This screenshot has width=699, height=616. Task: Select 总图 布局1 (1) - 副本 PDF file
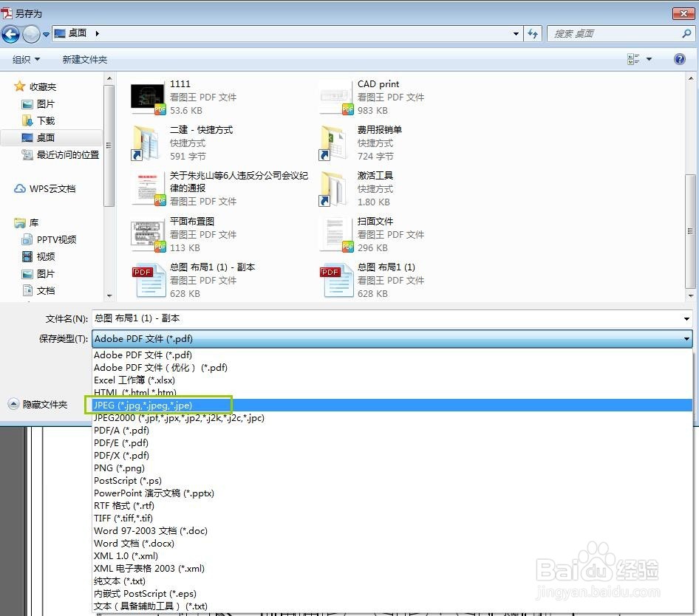click(194, 280)
